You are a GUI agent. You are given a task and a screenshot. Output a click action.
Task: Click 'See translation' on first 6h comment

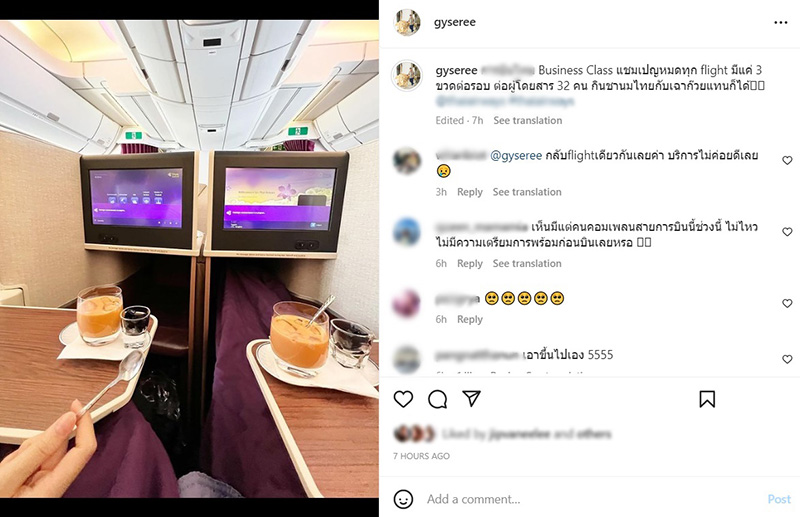point(527,263)
